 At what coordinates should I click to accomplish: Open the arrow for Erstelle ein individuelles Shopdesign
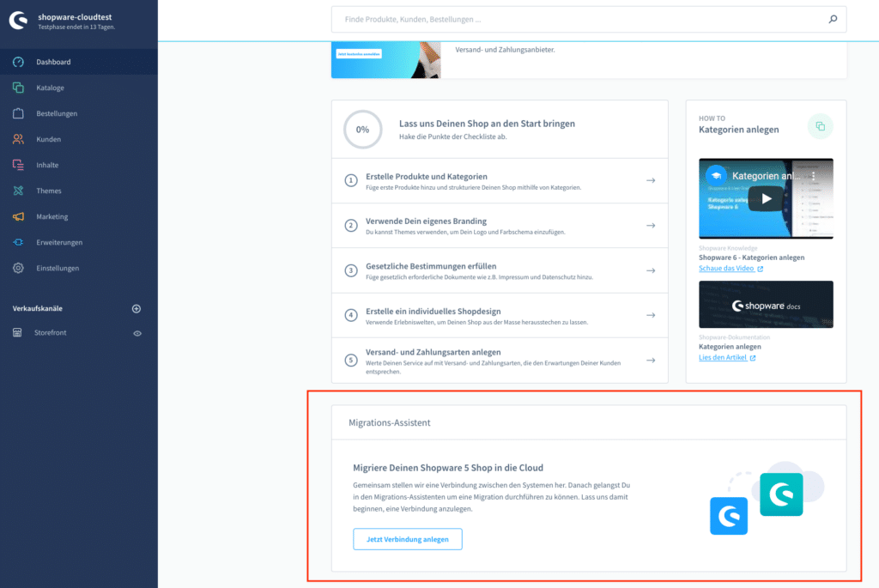(651, 315)
